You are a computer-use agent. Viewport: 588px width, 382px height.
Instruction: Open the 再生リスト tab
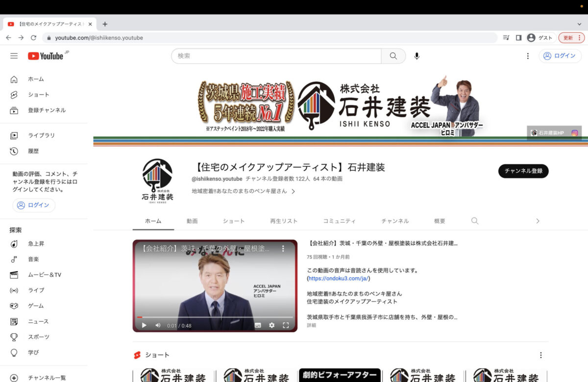tap(284, 221)
